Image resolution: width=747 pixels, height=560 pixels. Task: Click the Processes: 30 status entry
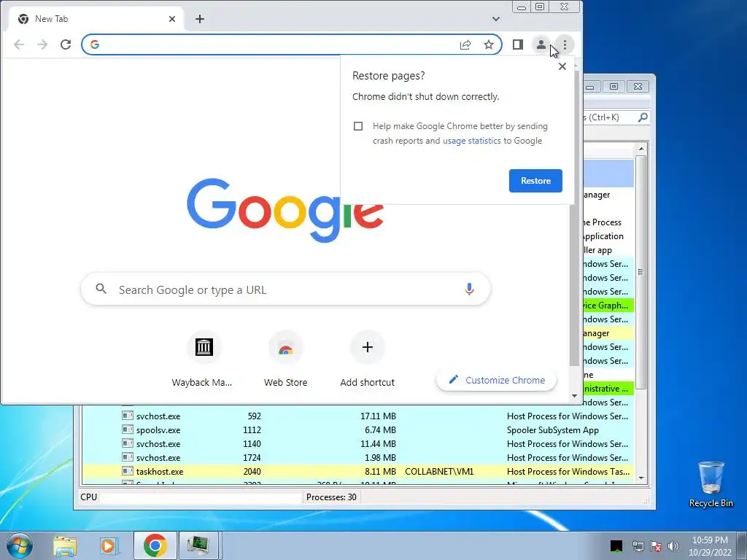(x=331, y=497)
